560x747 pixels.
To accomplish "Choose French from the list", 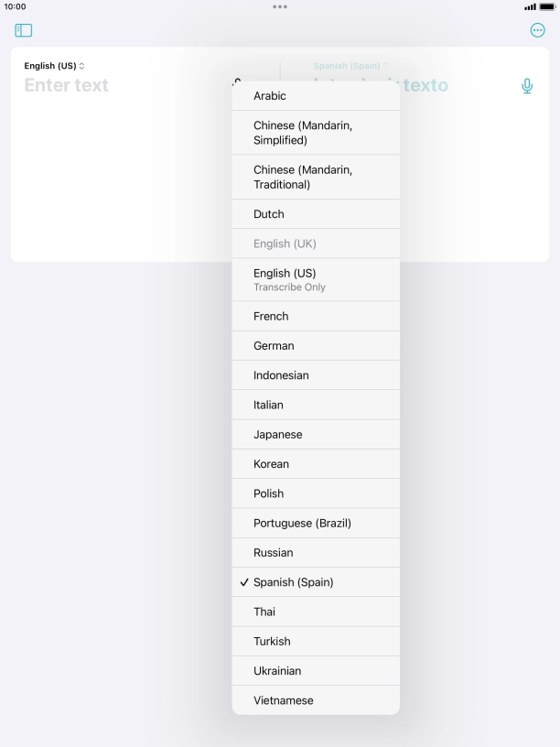I will 316,317.
